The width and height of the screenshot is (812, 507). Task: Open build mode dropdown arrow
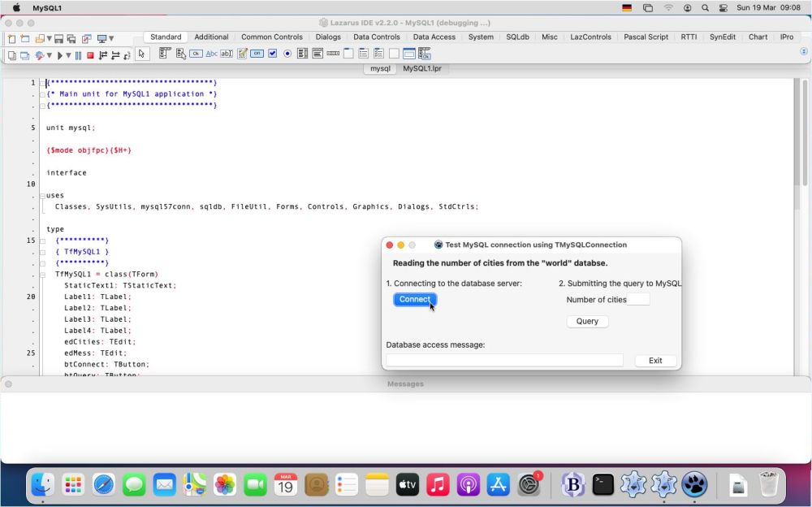coord(50,55)
